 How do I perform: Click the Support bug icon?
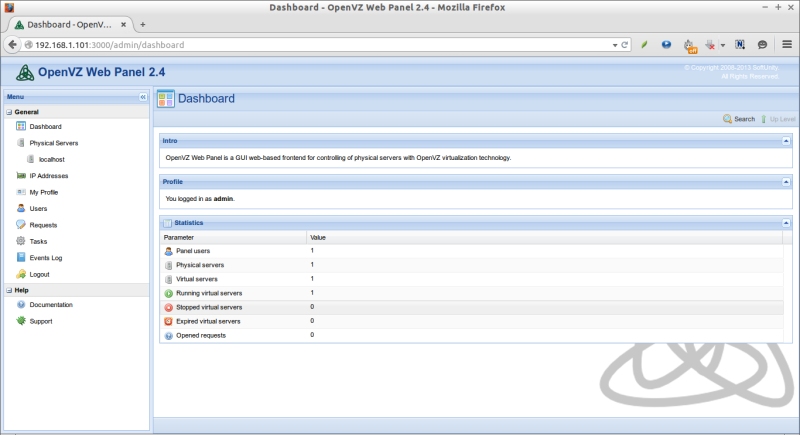click(x=21, y=321)
